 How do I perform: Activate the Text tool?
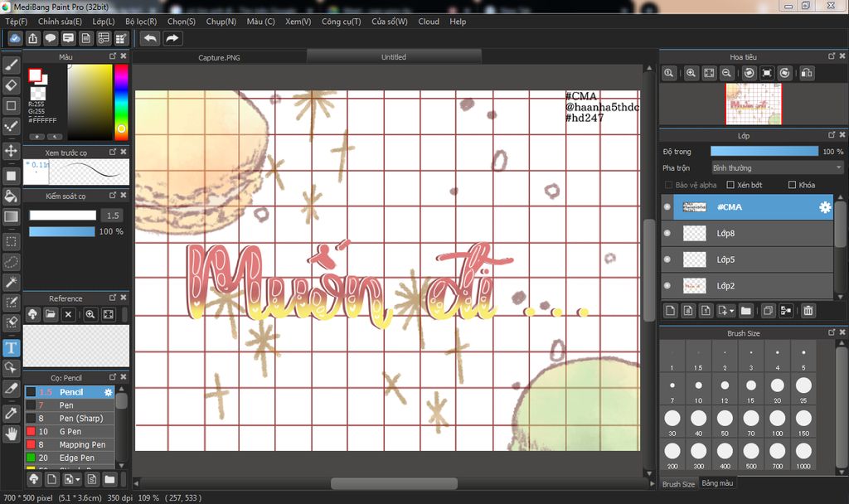pos(11,347)
